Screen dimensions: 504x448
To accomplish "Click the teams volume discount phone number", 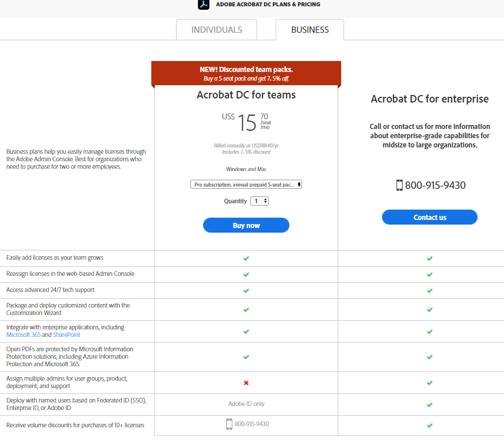I will pos(251,424).
